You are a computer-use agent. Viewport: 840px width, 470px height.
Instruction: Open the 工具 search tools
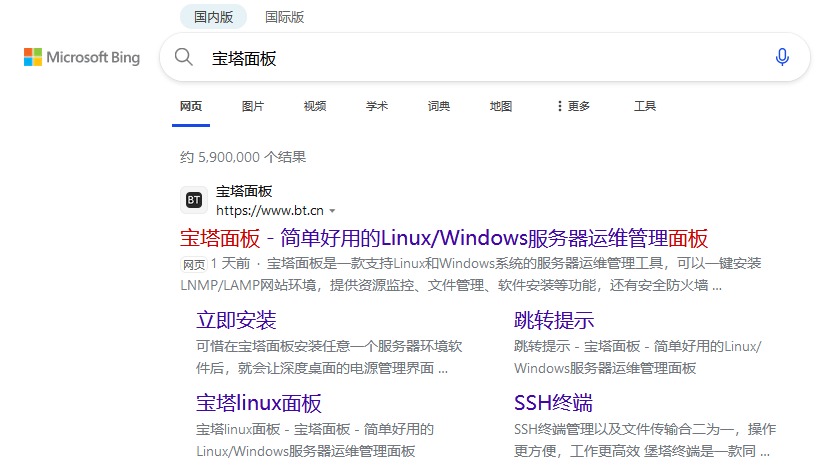645,106
